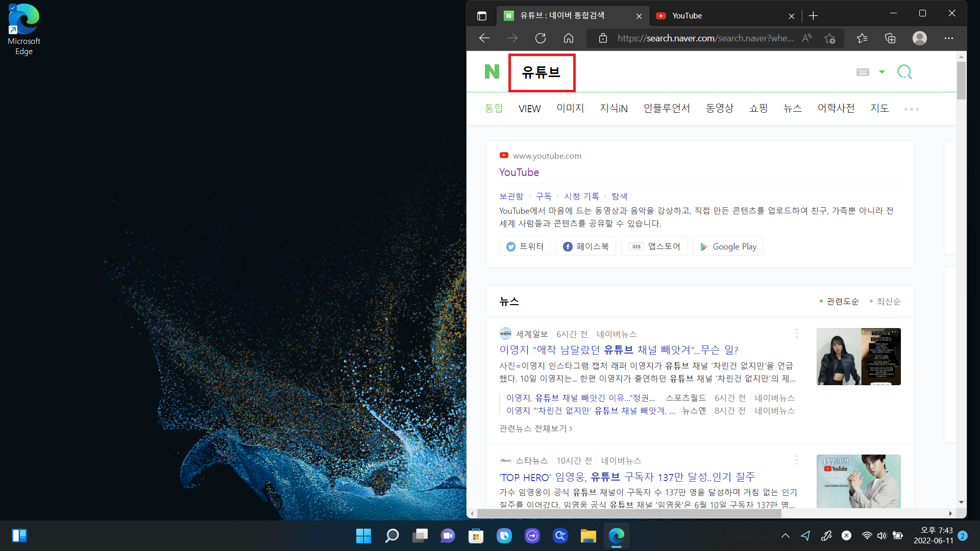This screenshot has width=980, height=551.
Task: Click the Edge read aloud icon
Action: (807, 38)
